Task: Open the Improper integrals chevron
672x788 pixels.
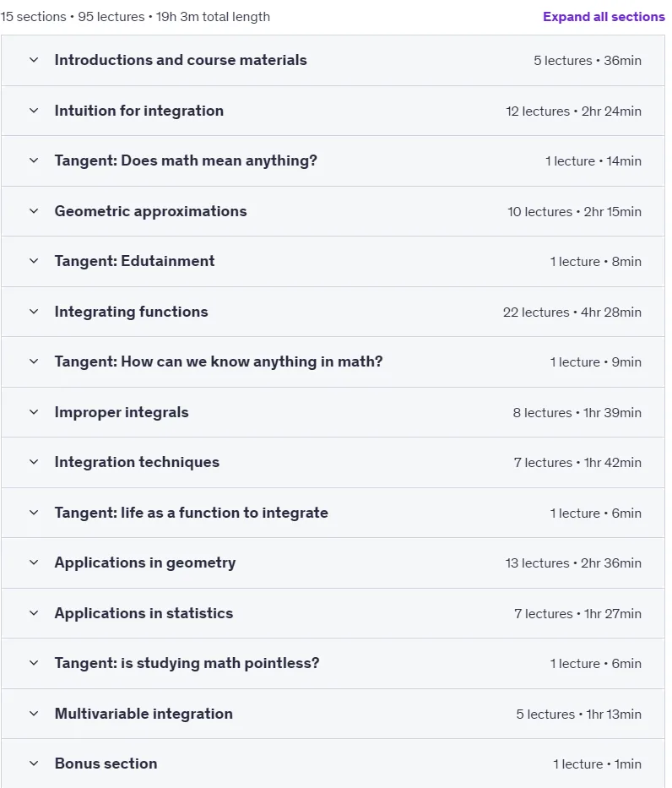Action: pos(34,412)
